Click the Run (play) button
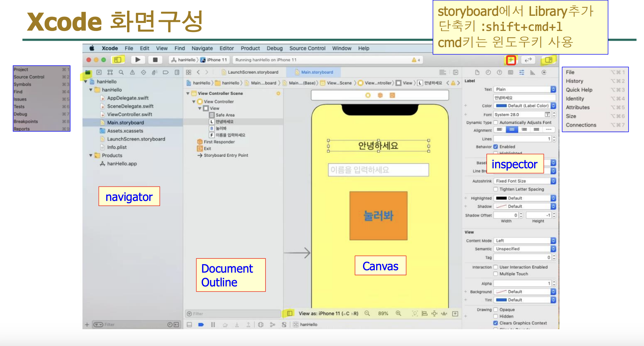 [138, 60]
